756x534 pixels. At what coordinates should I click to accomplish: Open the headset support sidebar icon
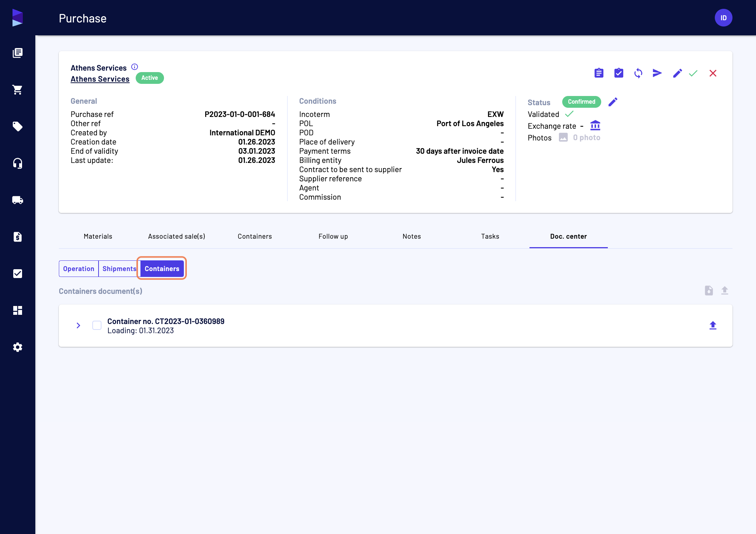coord(18,163)
